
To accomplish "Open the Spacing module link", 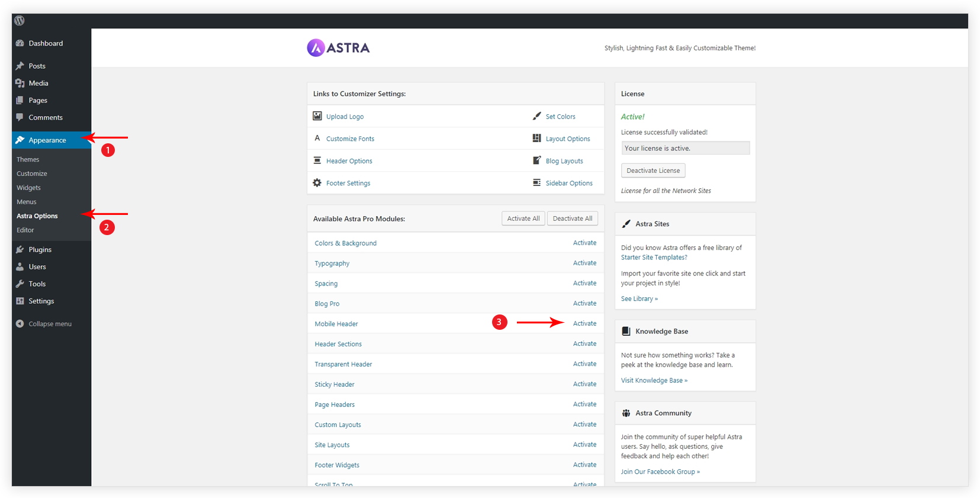I will 326,284.
